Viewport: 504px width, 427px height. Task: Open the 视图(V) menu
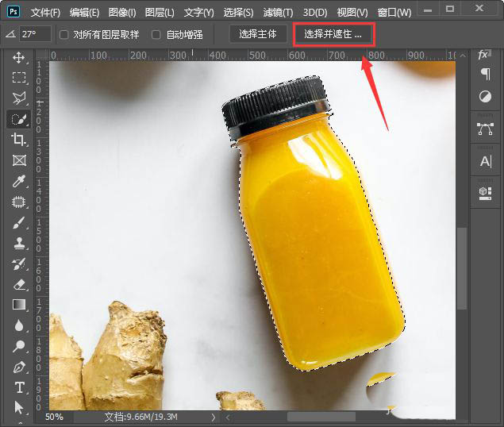[x=352, y=13]
